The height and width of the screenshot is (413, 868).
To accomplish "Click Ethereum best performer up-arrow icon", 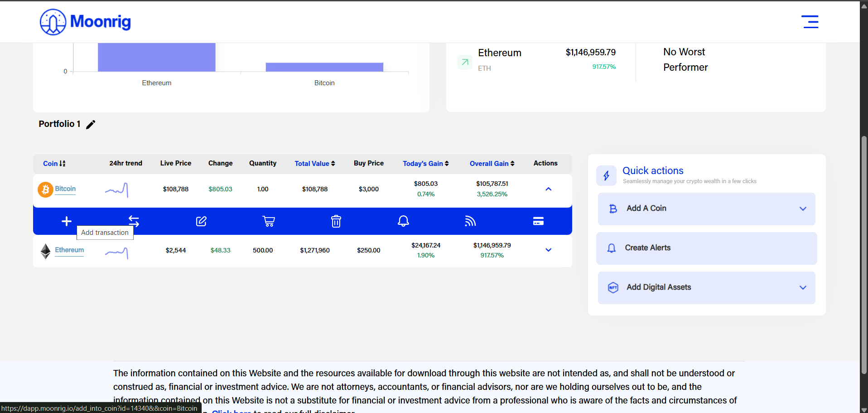I will [465, 62].
